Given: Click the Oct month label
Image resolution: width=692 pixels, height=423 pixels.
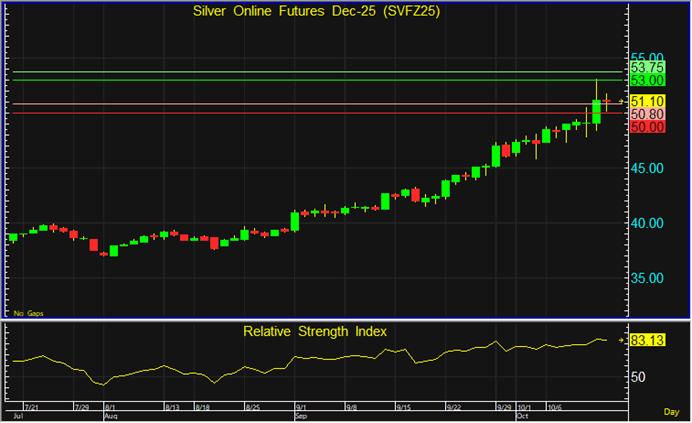Looking at the screenshot, I should click(523, 417).
